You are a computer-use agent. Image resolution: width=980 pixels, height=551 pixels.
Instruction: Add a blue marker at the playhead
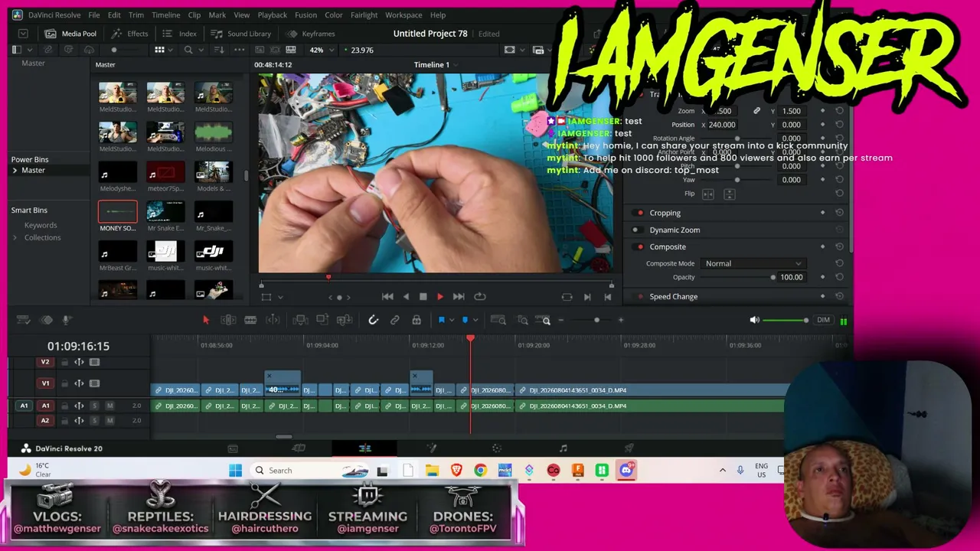465,320
